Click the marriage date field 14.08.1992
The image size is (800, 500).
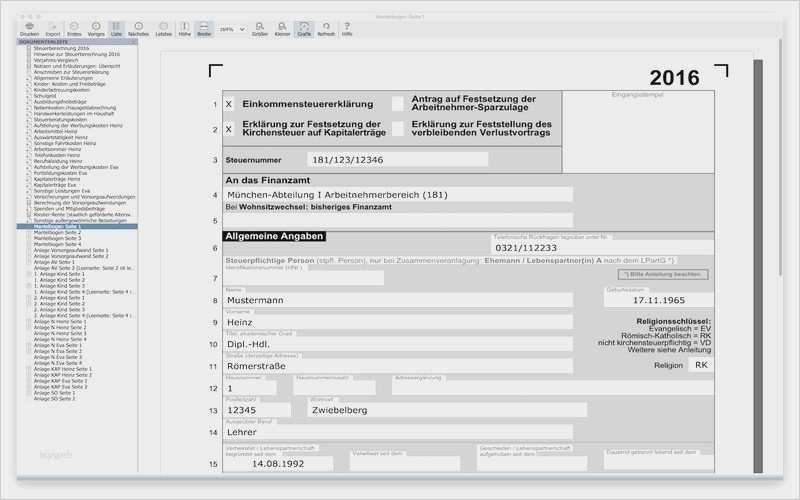pyautogui.click(x=278, y=464)
